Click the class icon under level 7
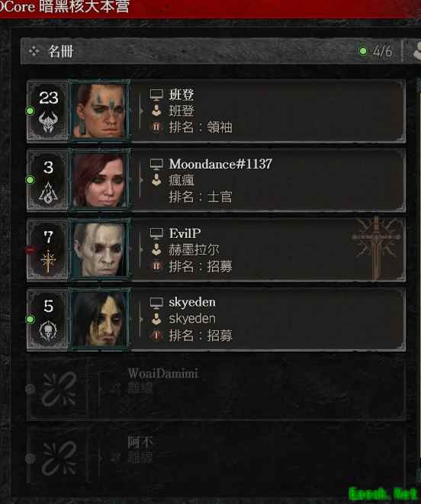The width and height of the screenshot is (421, 504). coord(48,261)
